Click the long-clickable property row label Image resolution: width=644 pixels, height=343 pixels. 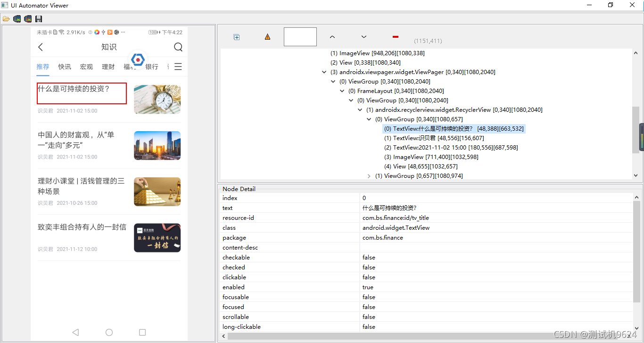click(x=241, y=327)
